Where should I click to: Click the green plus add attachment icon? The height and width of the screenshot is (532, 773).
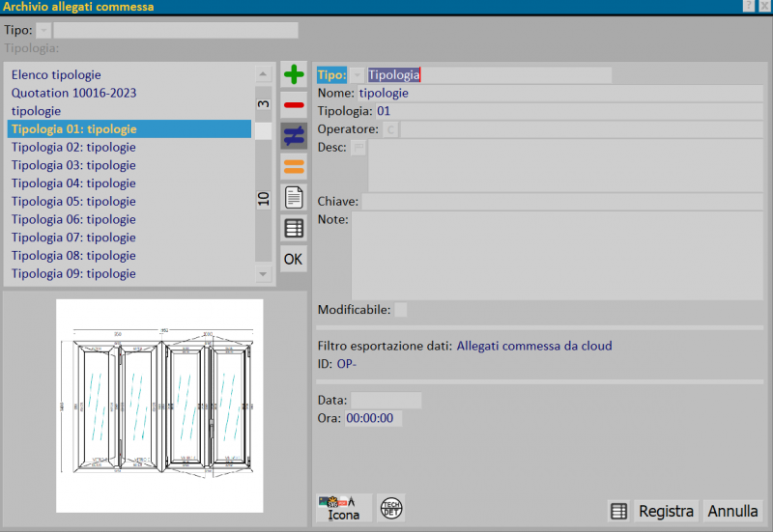coord(294,75)
